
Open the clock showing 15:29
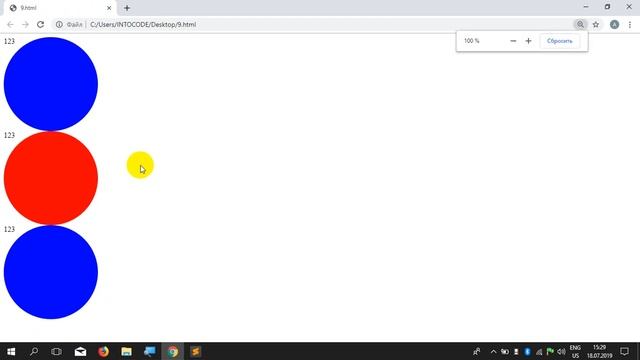(x=599, y=351)
